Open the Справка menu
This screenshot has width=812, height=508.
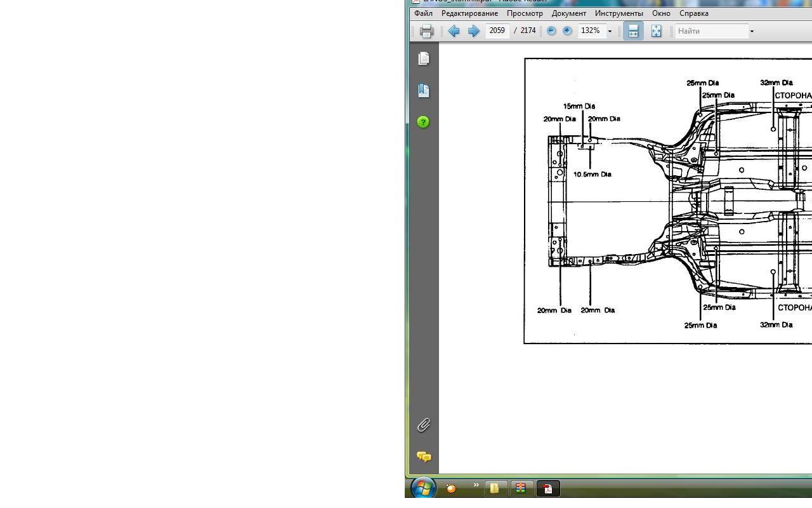[694, 13]
